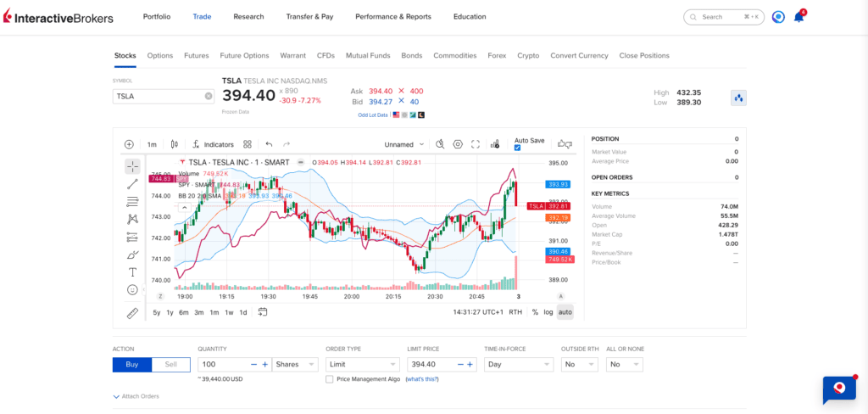Select the Text annotation tool

132,272
